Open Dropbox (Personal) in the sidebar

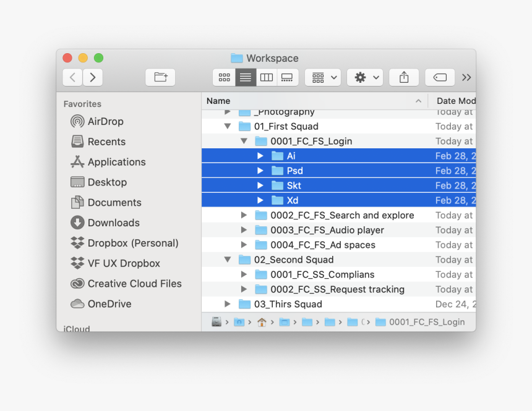tap(124, 243)
